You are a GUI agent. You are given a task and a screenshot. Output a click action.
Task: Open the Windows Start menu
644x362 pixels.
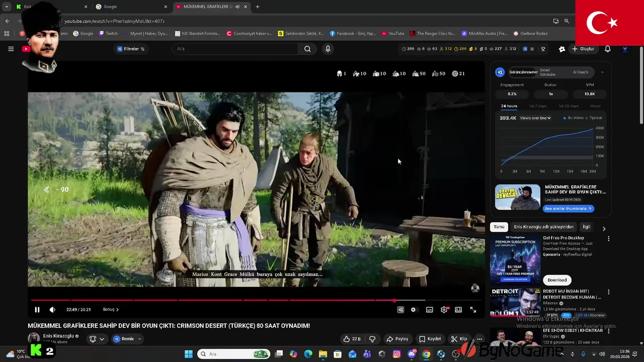click(x=188, y=354)
